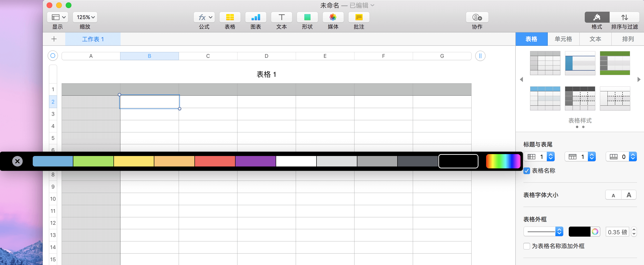The width and height of the screenshot is (644, 265).
Task: Pick yellow swatch in Touch Bar palette
Action: (x=134, y=161)
